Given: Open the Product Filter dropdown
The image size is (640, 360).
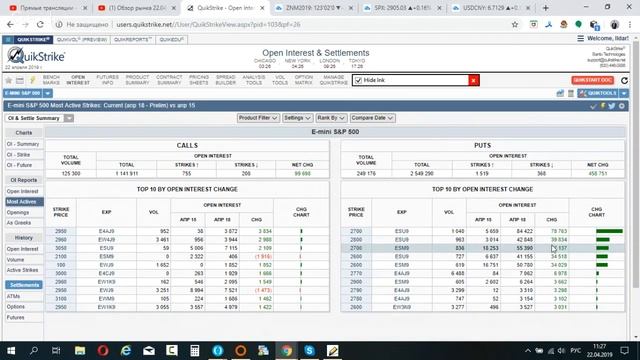Looking at the screenshot, I should click(x=258, y=118).
